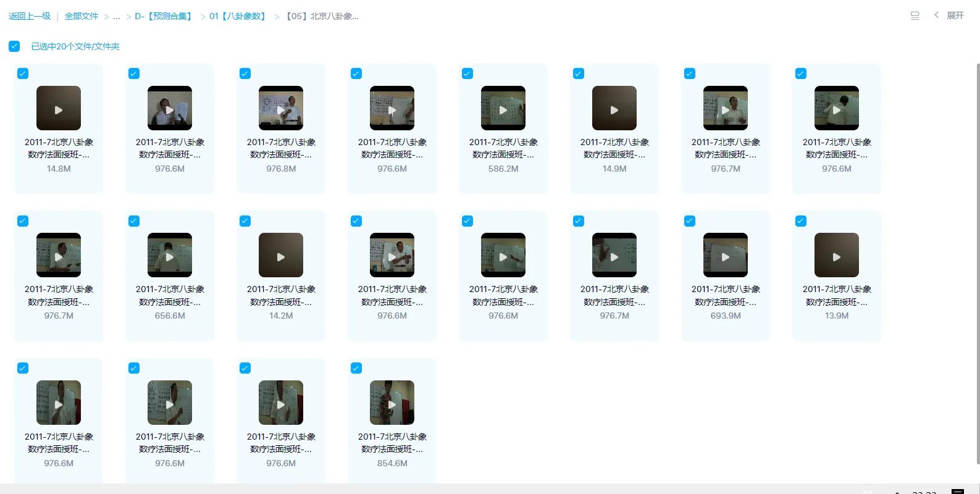The image size is (980, 494).
Task: Click file name of 14.8M video
Action: tap(59, 148)
